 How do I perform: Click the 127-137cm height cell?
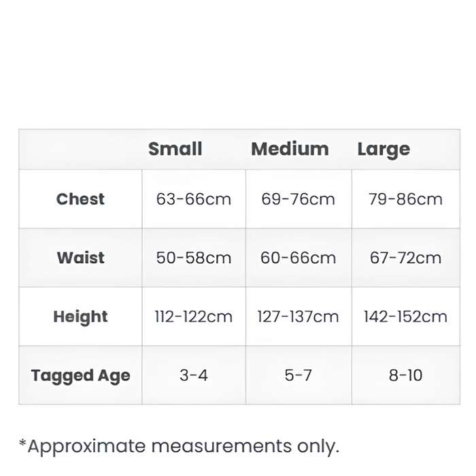[298, 317]
